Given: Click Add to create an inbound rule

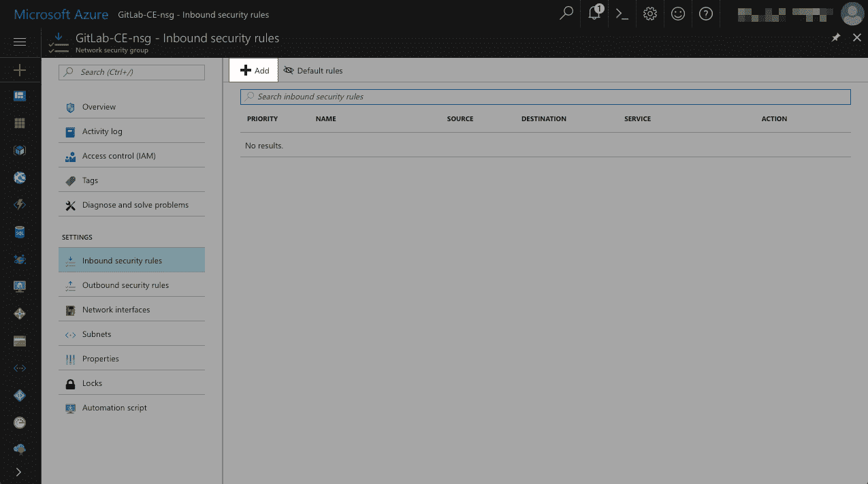Looking at the screenshot, I should tap(253, 70).
